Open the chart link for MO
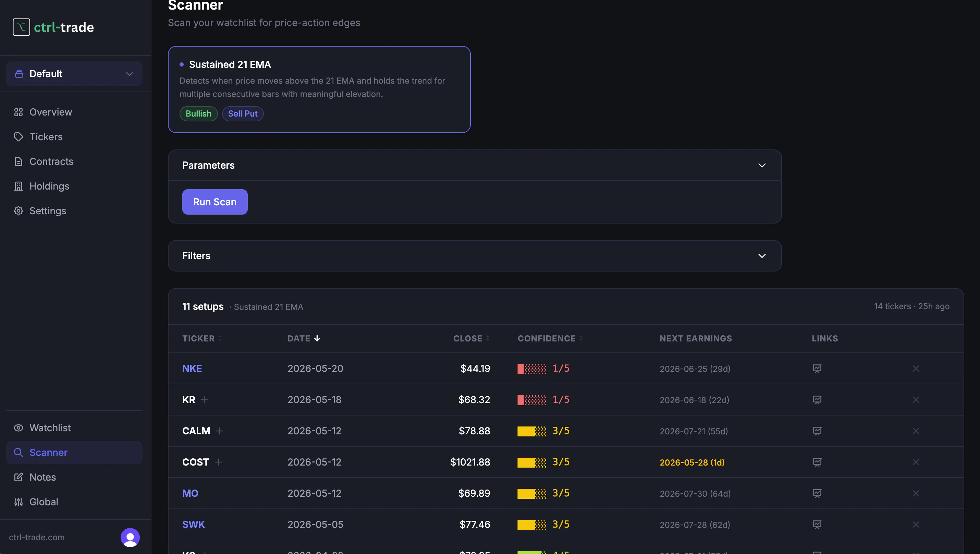Viewport: 980px width, 554px height. 817,494
